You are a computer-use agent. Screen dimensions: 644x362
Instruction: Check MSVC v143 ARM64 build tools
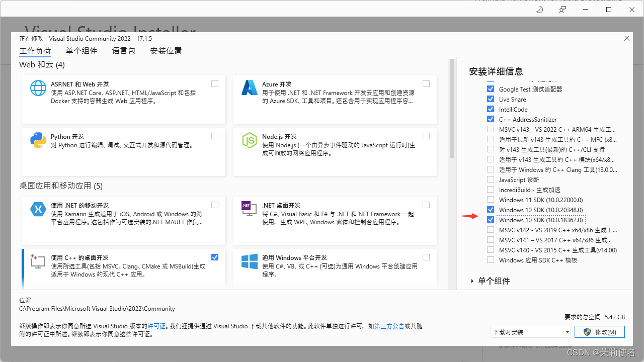[491, 129]
